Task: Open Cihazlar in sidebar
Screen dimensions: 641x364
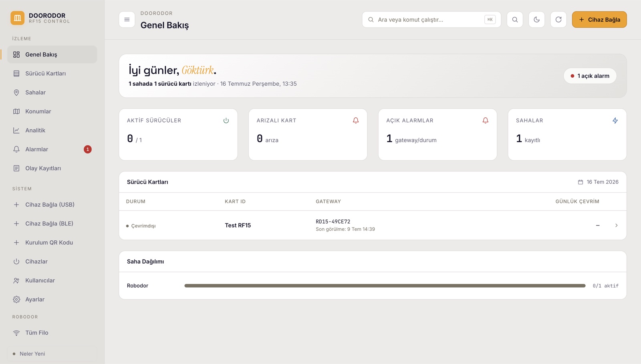Action: [52, 261]
